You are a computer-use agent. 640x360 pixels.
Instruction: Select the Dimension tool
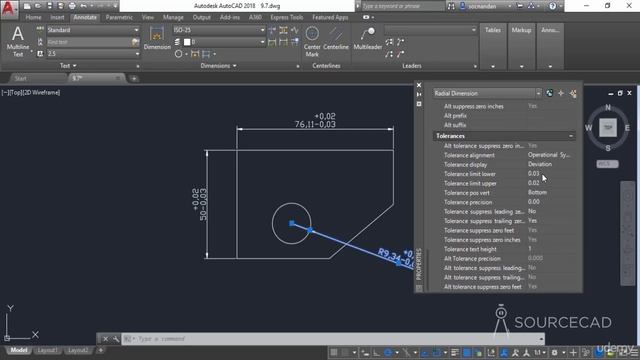point(157,38)
